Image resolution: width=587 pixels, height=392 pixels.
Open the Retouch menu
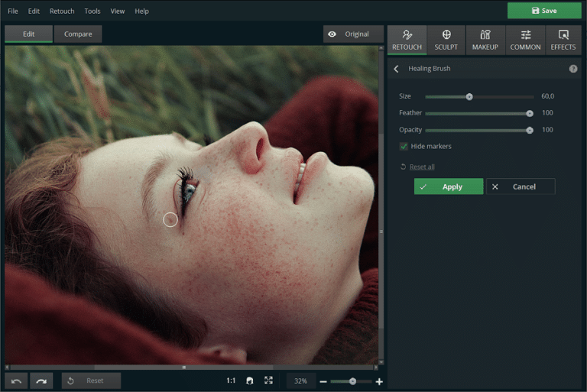[62, 11]
